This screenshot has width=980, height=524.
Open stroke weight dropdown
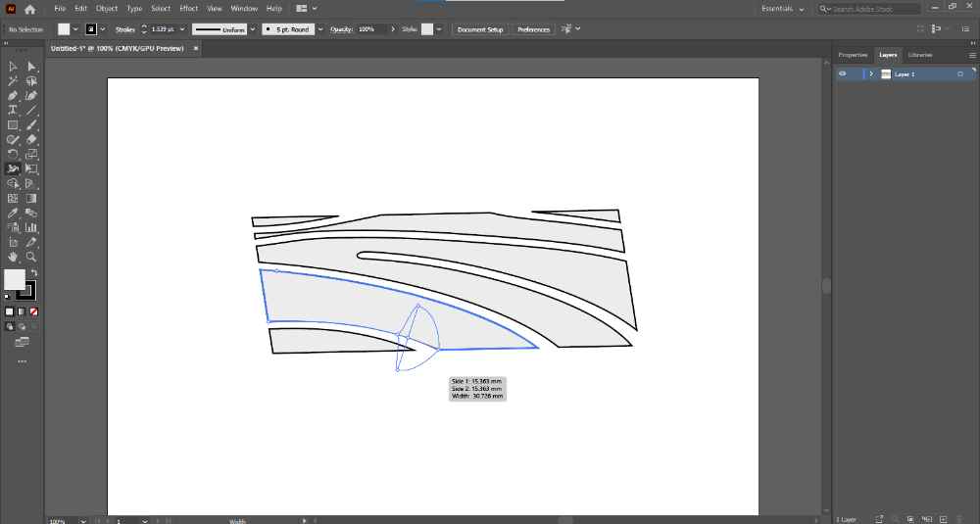(182, 29)
